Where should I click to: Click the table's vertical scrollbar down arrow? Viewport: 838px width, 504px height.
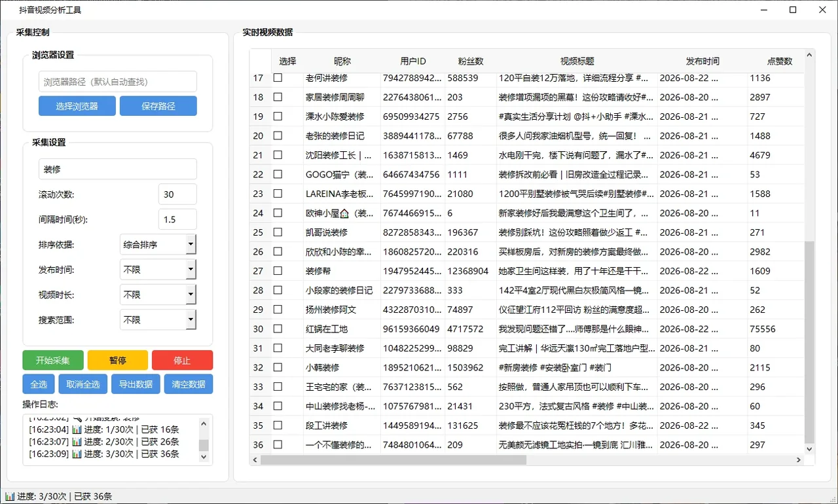coord(809,449)
